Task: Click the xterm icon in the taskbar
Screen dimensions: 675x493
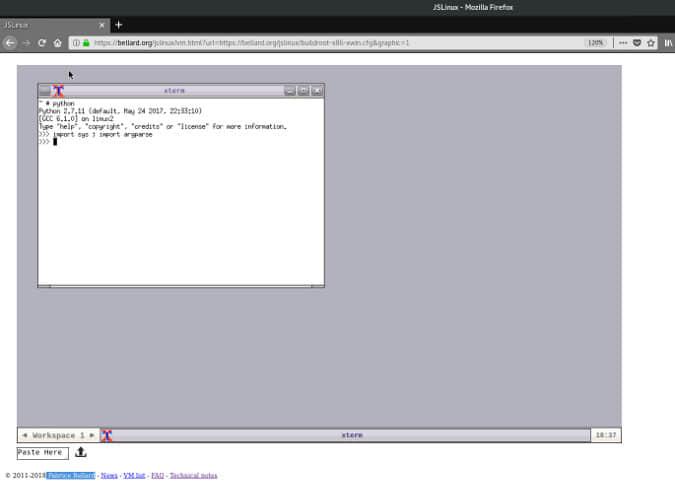Action: [x=107, y=435]
